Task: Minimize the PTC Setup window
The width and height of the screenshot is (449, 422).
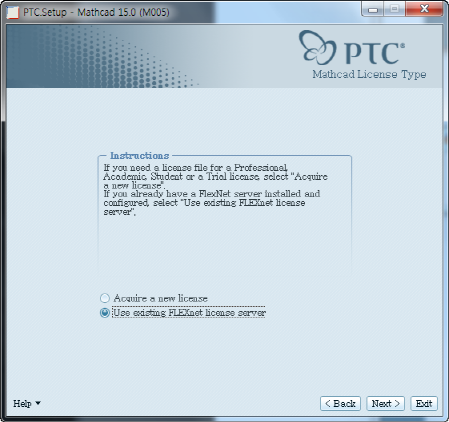Action: pyautogui.click(x=373, y=9)
